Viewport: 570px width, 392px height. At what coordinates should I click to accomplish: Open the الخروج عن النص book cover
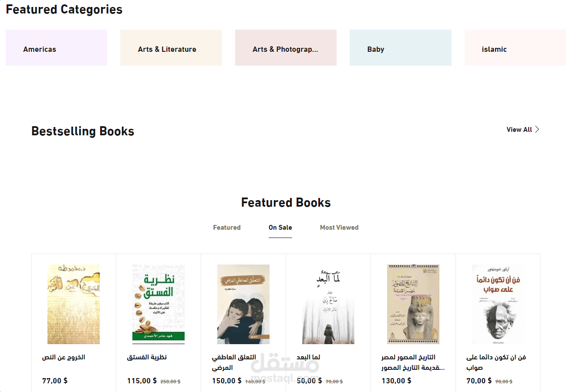(74, 304)
